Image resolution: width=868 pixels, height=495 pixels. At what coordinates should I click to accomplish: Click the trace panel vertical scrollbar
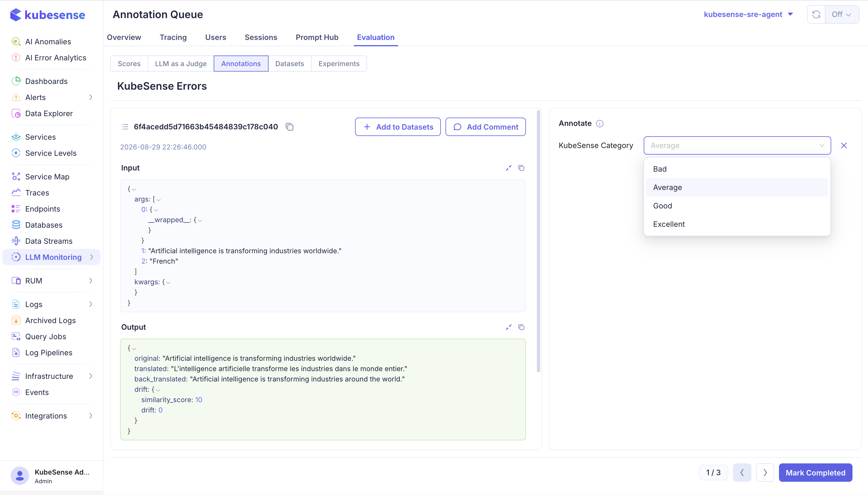click(x=538, y=241)
